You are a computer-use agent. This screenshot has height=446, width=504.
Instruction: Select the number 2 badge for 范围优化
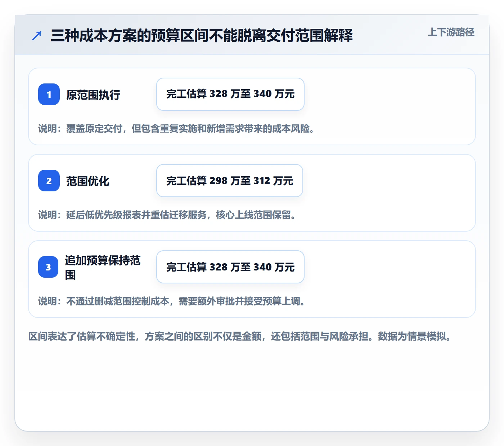point(49,181)
